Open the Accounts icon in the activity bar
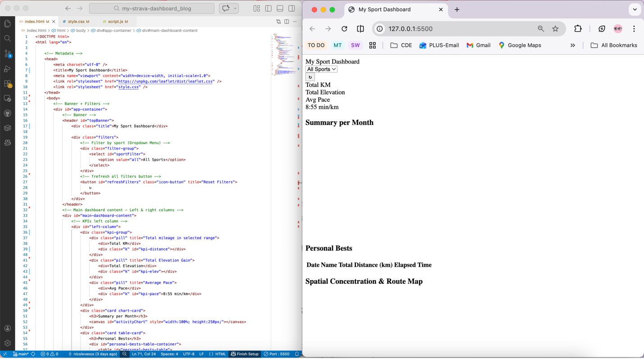Image resolution: width=644 pixels, height=359 pixels. coord(7,328)
